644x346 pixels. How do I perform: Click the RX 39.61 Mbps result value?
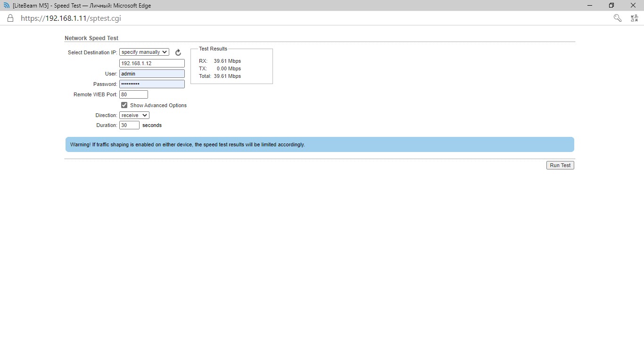227,61
